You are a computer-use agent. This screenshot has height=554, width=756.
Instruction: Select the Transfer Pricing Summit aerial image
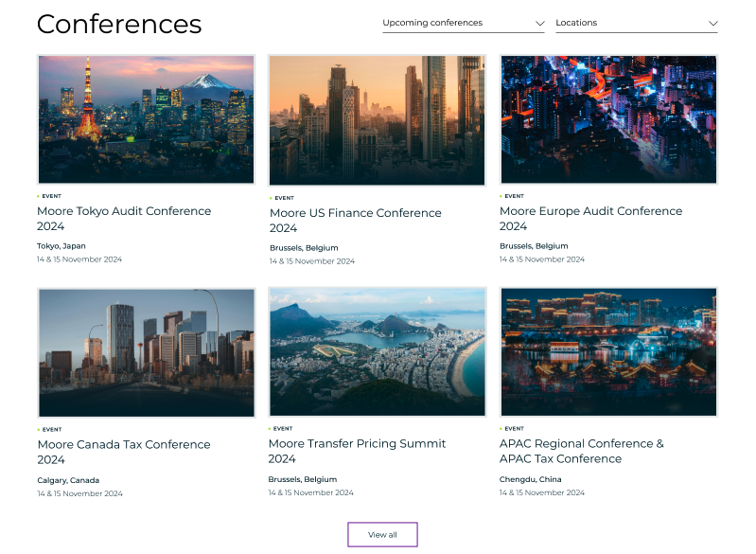coord(377,352)
